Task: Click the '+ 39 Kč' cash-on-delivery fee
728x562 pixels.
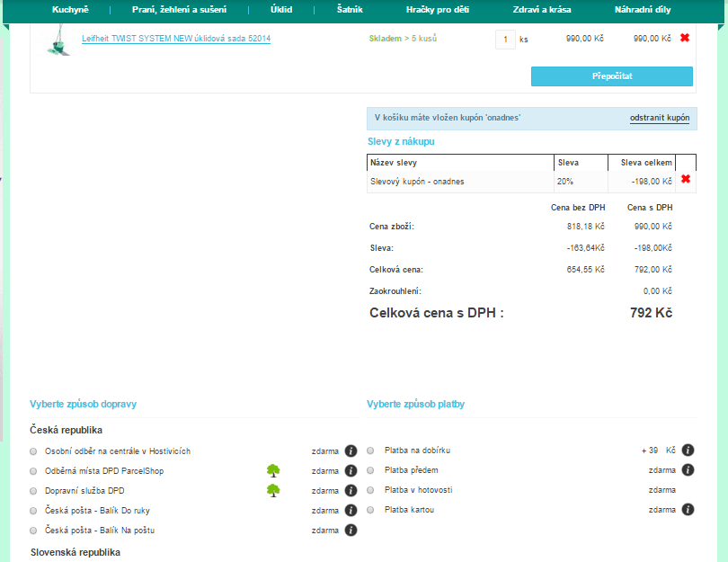Action: pyautogui.click(x=659, y=450)
